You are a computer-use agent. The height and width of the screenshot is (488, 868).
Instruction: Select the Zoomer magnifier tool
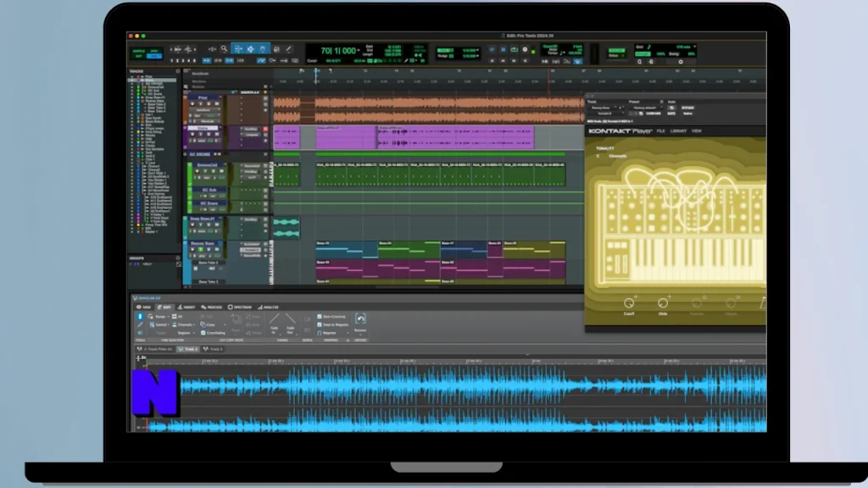pos(224,48)
